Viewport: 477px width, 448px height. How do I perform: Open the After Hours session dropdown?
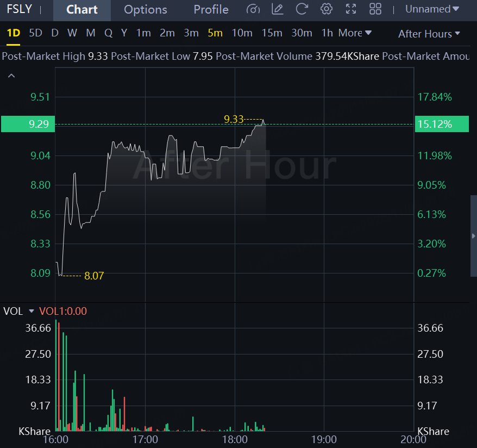click(x=429, y=34)
